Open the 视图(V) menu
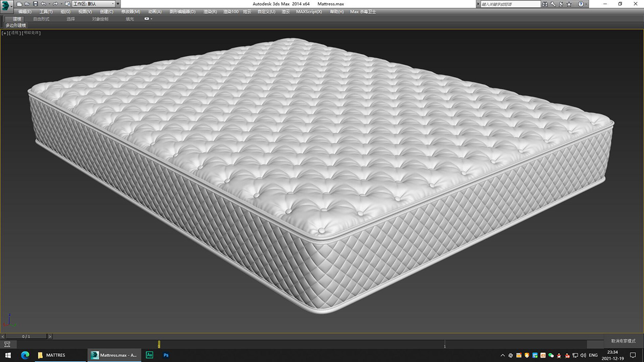The height and width of the screenshot is (362, 644). pos(85,12)
